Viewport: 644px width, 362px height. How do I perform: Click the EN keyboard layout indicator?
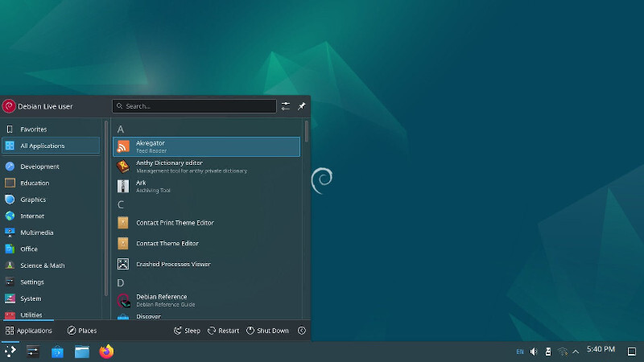pos(520,352)
